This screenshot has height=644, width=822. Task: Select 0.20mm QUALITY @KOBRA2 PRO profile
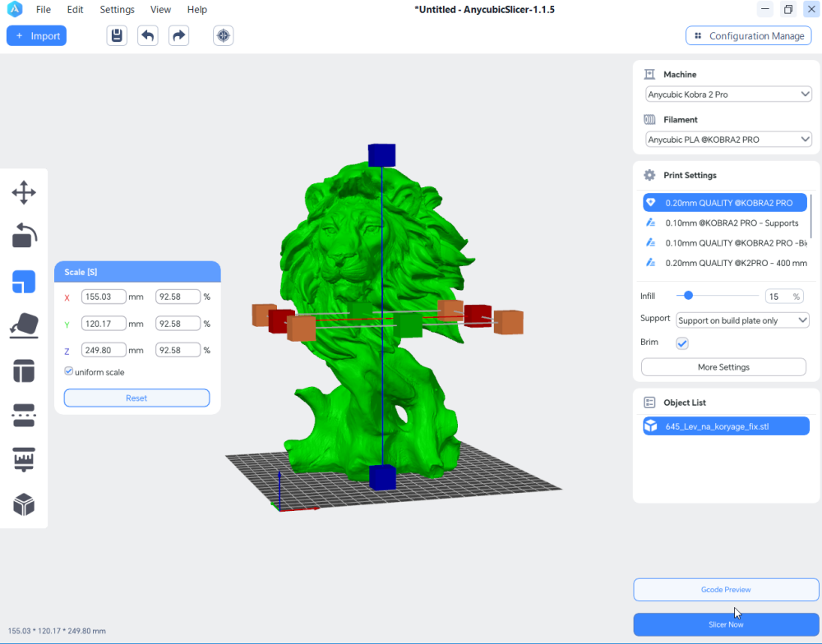725,203
